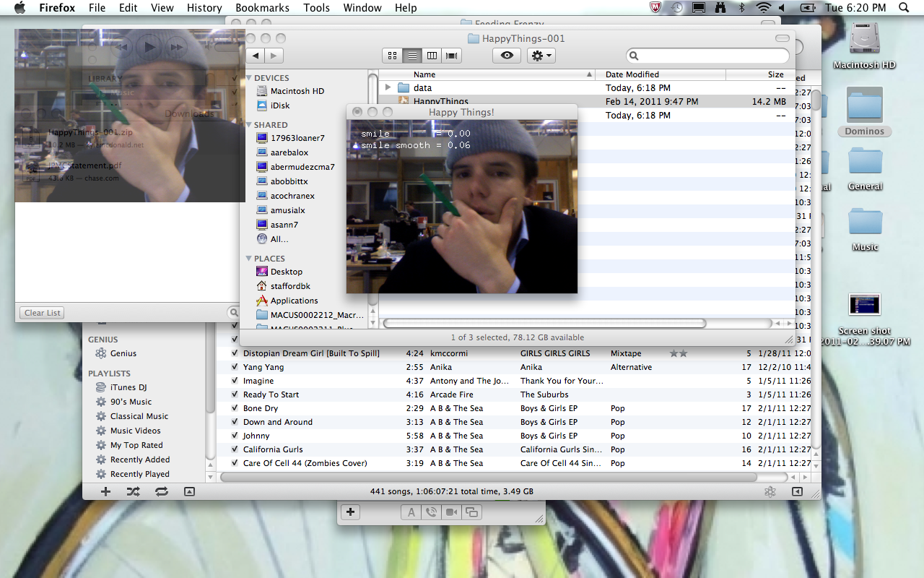
Task: Toggle repeat in iTunes
Action: [x=161, y=491]
